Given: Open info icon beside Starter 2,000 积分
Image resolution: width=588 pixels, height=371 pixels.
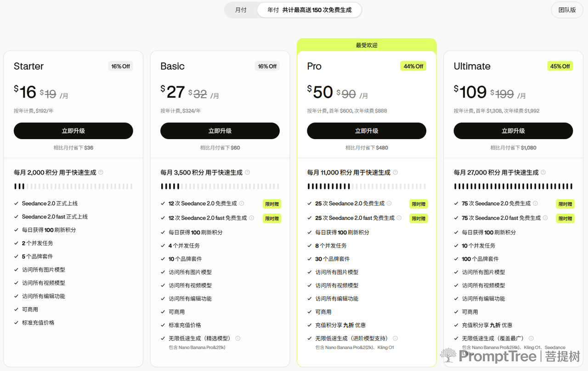Looking at the screenshot, I should pos(101,173).
